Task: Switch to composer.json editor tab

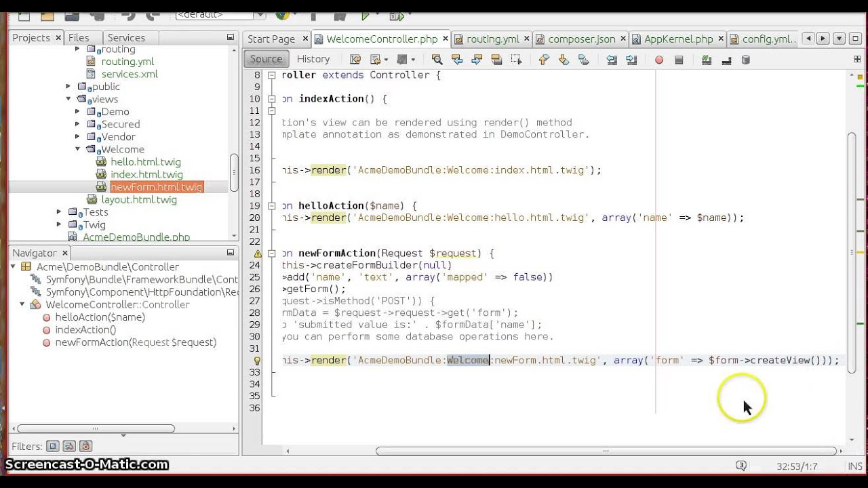Action: click(x=582, y=39)
